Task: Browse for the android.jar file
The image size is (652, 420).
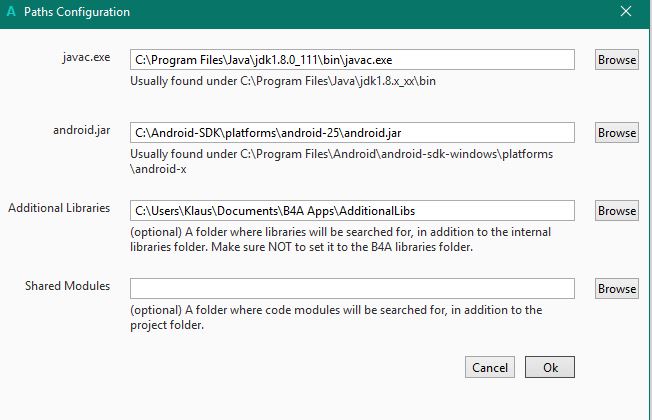Action: pyautogui.click(x=616, y=132)
